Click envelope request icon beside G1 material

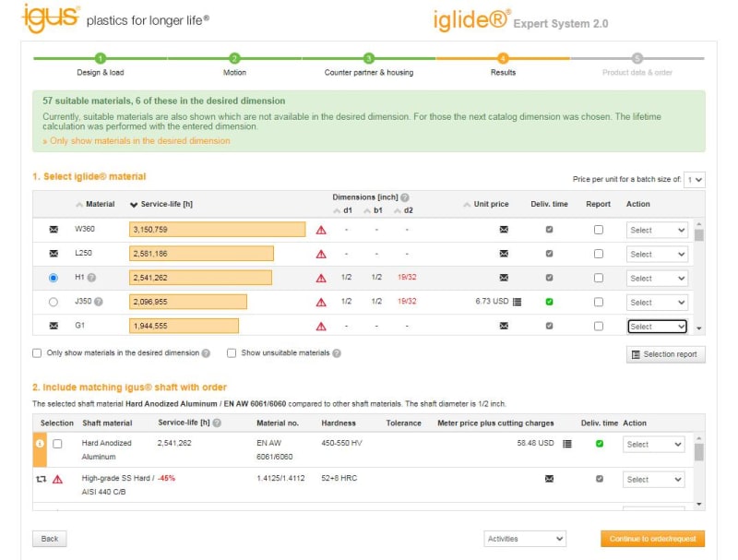click(x=54, y=326)
